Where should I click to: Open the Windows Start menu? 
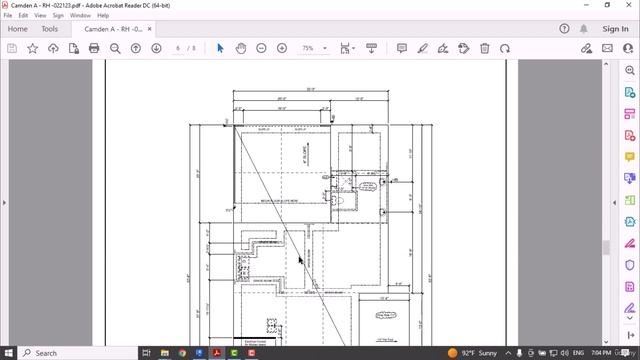[8, 353]
